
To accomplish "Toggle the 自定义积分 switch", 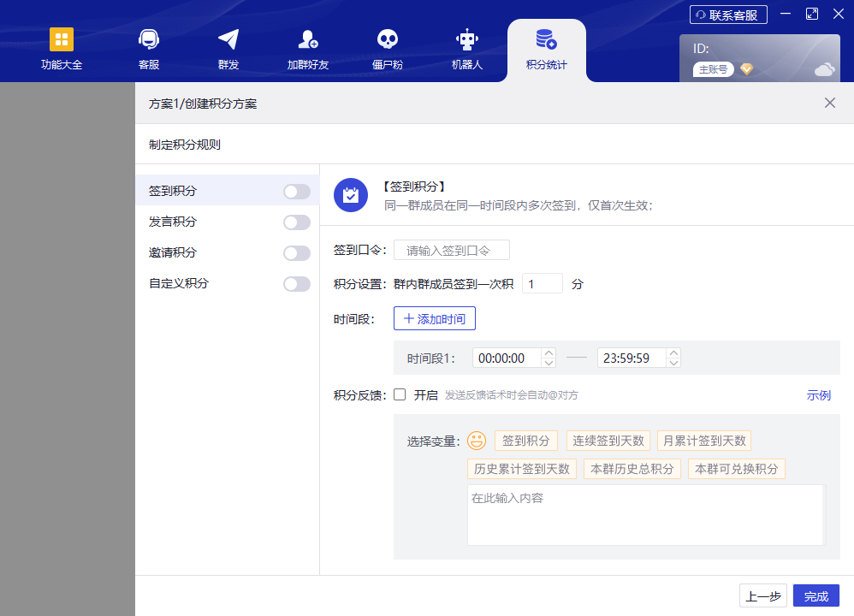I will tap(297, 284).
